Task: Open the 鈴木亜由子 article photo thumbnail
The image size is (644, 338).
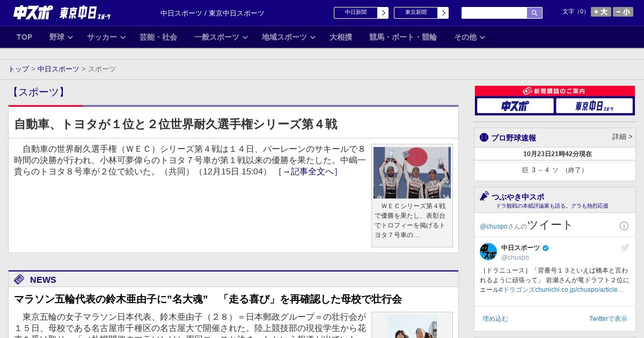Action: click(x=412, y=326)
